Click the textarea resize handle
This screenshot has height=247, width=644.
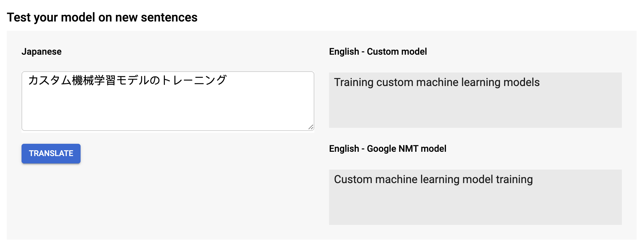point(311,127)
